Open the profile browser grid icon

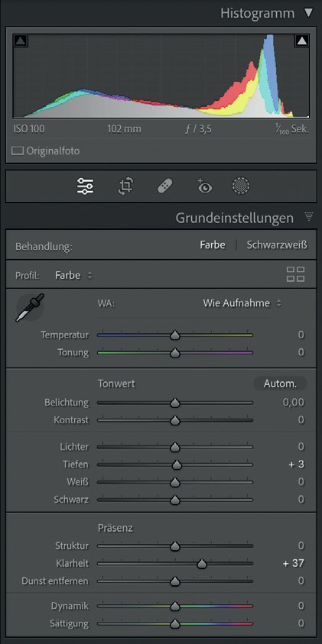coord(295,274)
